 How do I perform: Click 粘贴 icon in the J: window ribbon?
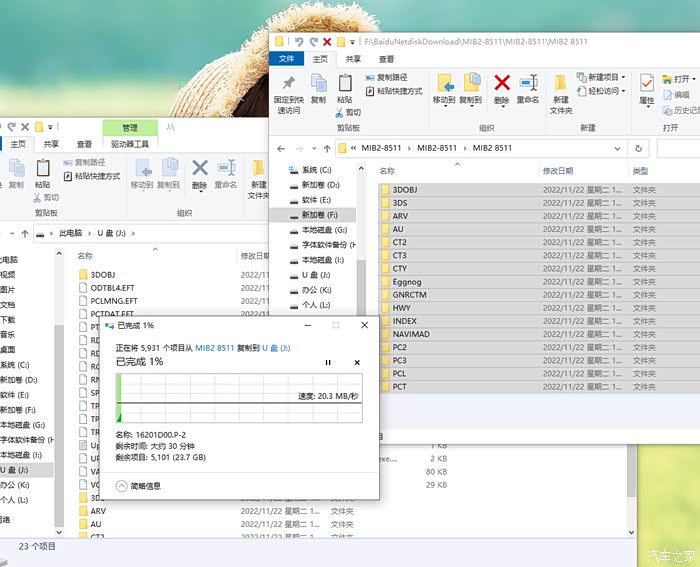coord(43,171)
